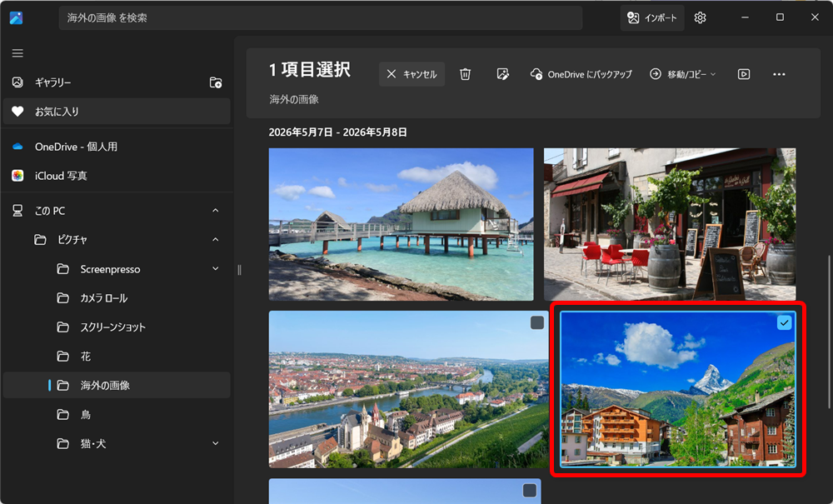Expand the 猫・犬 folder chevron

click(215, 443)
